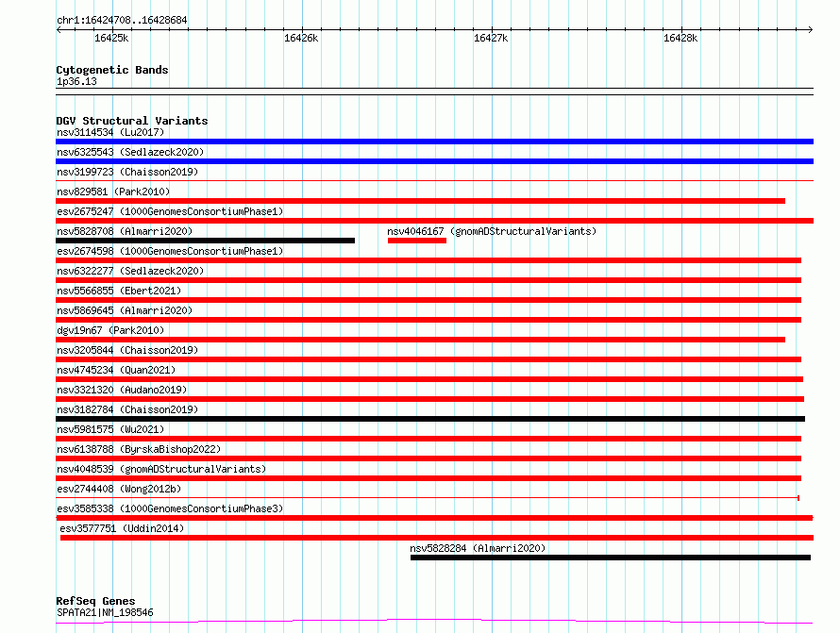Open the nsv6322277 (Sedlazeck2020) label
This screenshot has width=840, height=633.
[x=130, y=271]
